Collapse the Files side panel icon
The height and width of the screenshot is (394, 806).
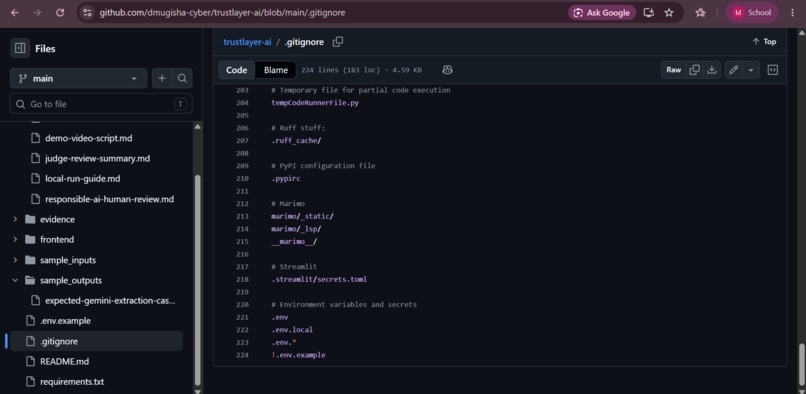click(x=20, y=48)
